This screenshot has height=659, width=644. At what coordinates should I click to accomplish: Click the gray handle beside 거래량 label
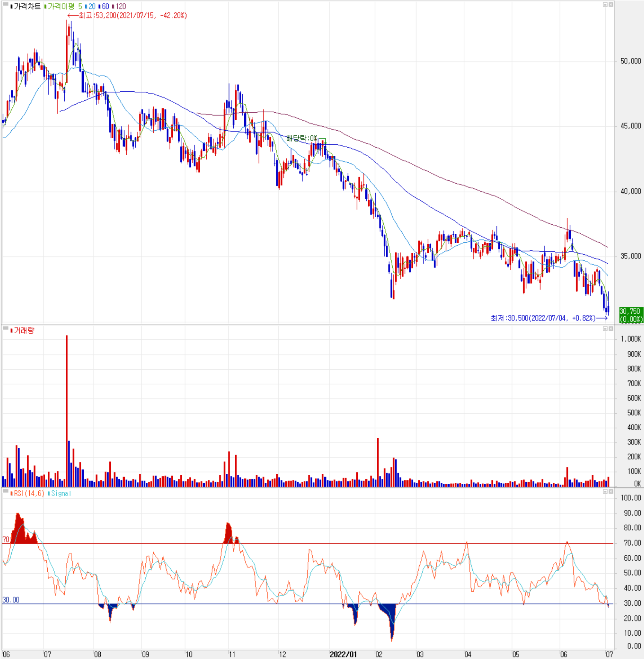6,328
